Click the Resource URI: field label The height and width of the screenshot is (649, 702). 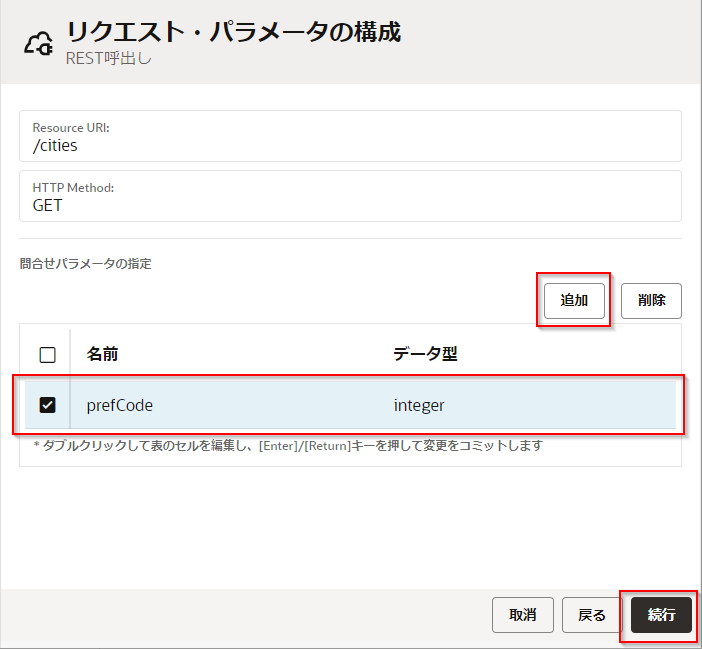pos(71,128)
